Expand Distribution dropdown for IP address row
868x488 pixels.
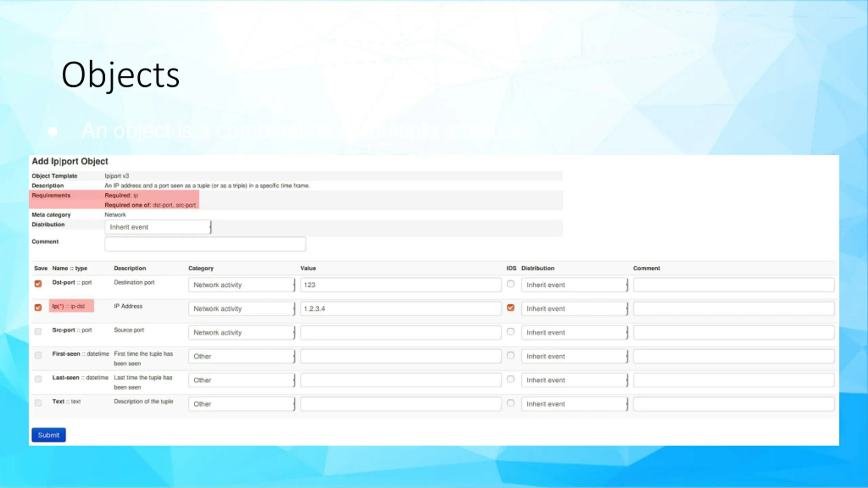574,309
